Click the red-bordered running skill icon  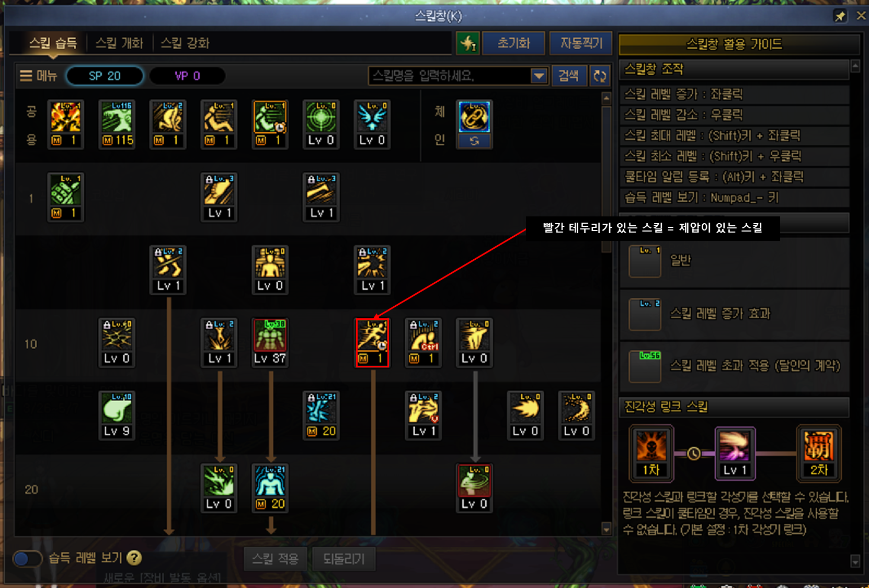click(372, 343)
